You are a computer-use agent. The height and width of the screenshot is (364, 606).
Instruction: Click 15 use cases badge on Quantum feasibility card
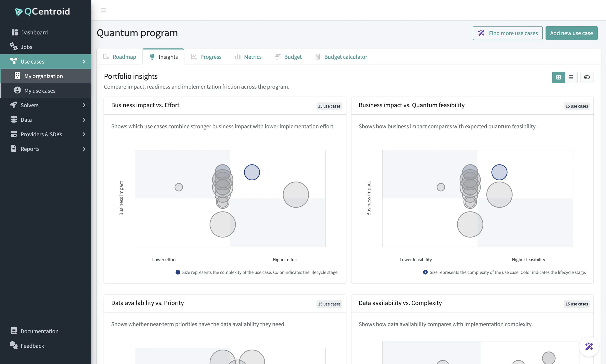[x=577, y=106]
